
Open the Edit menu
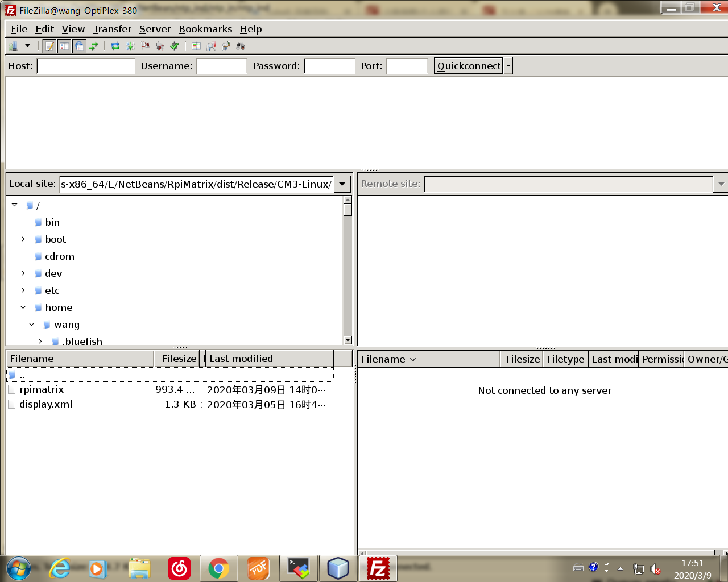44,29
